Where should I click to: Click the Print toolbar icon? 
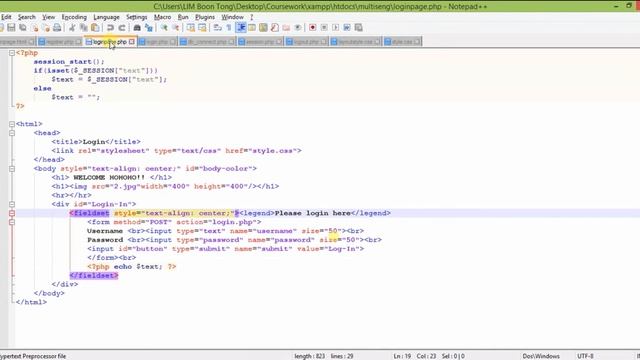click(57, 28)
